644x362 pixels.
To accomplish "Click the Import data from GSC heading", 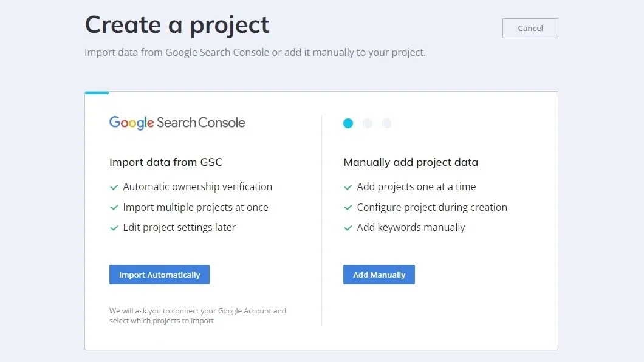I will pyautogui.click(x=166, y=162).
